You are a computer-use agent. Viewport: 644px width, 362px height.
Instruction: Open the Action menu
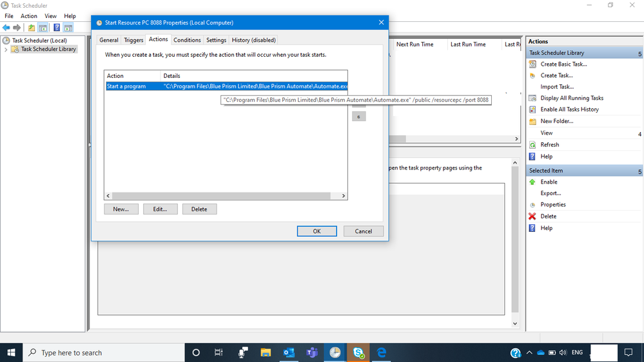(29, 16)
